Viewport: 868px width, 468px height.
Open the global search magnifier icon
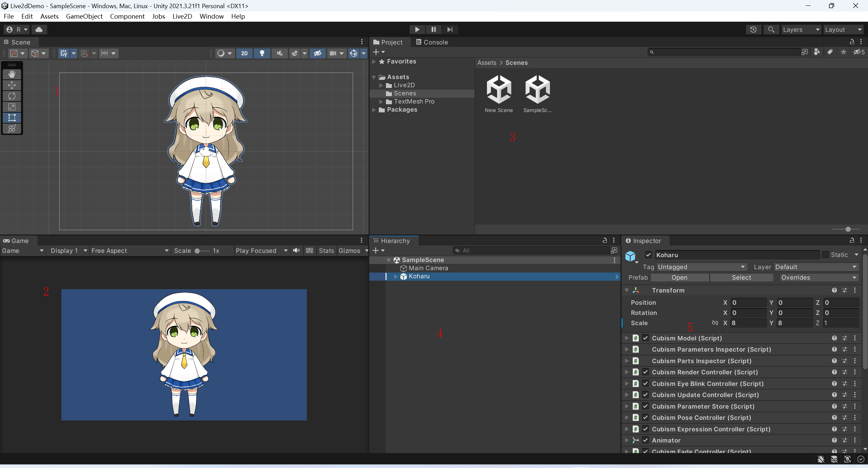tap(771, 30)
